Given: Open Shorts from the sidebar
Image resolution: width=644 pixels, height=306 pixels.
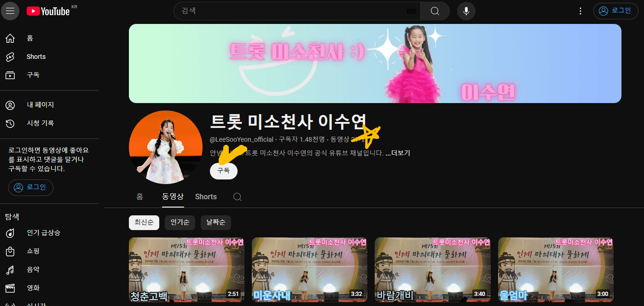Looking at the screenshot, I should 35,56.
